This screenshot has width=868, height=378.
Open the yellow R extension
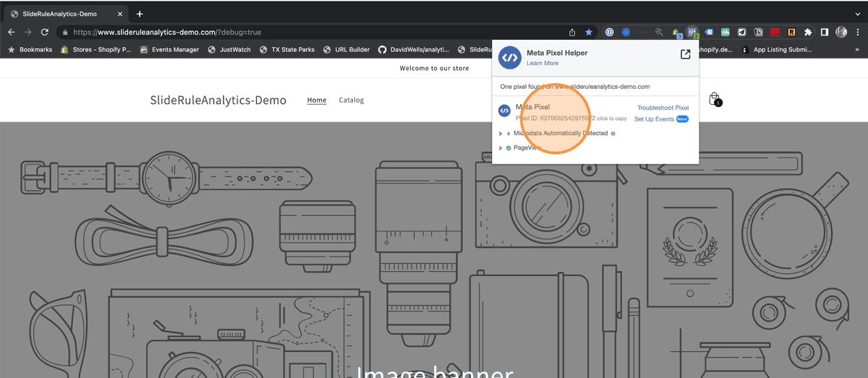pos(792,32)
